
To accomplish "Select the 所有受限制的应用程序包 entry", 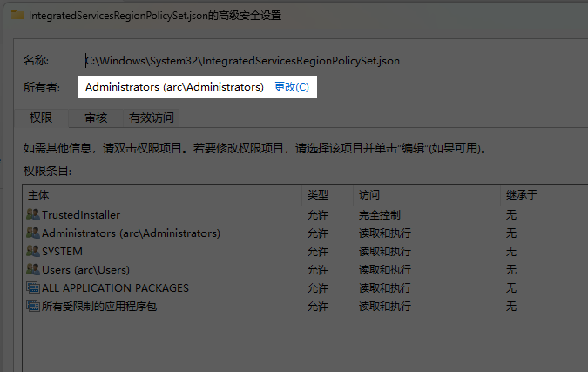I will pyautogui.click(x=305, y=307).
